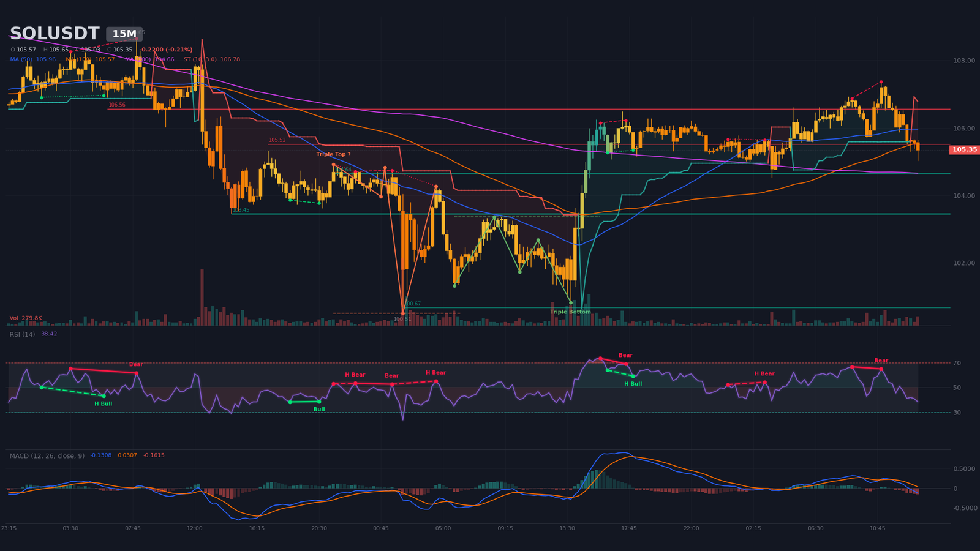This screenshot has width=980, height=551.
Task: Click the 'Triple Bottom' pattern annotation
Action: click(x=570, y=312)
